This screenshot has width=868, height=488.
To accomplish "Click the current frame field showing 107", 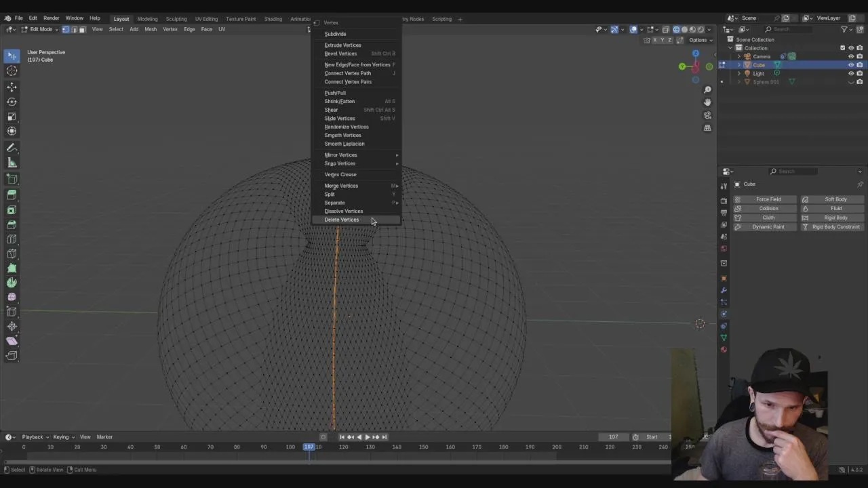I will (x=613, y=437).
